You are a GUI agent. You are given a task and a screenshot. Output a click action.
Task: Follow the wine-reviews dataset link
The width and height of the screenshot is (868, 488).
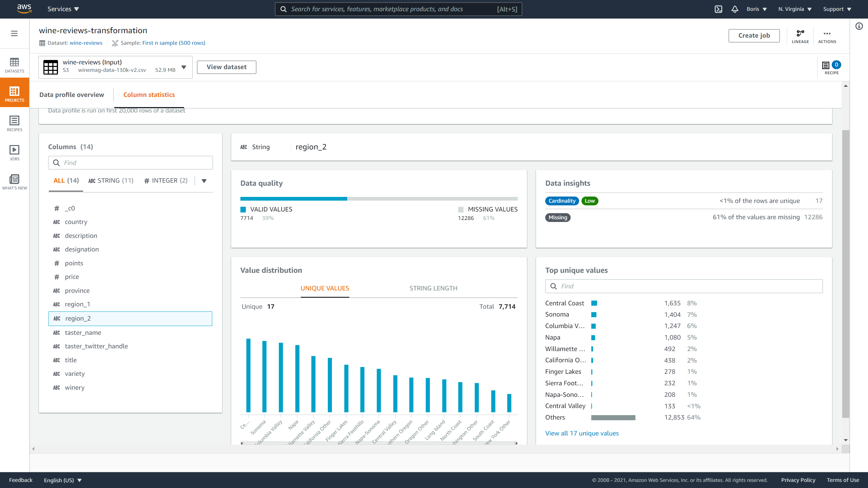86,43
